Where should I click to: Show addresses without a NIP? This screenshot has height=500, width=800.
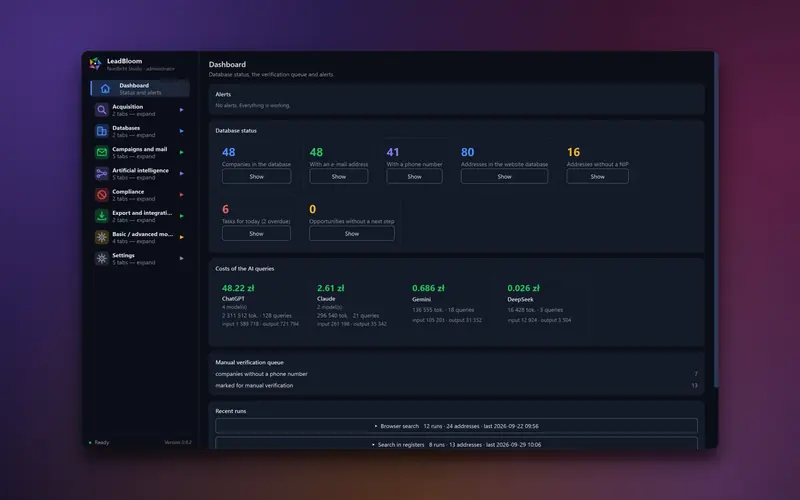click(x=597, y=177)
